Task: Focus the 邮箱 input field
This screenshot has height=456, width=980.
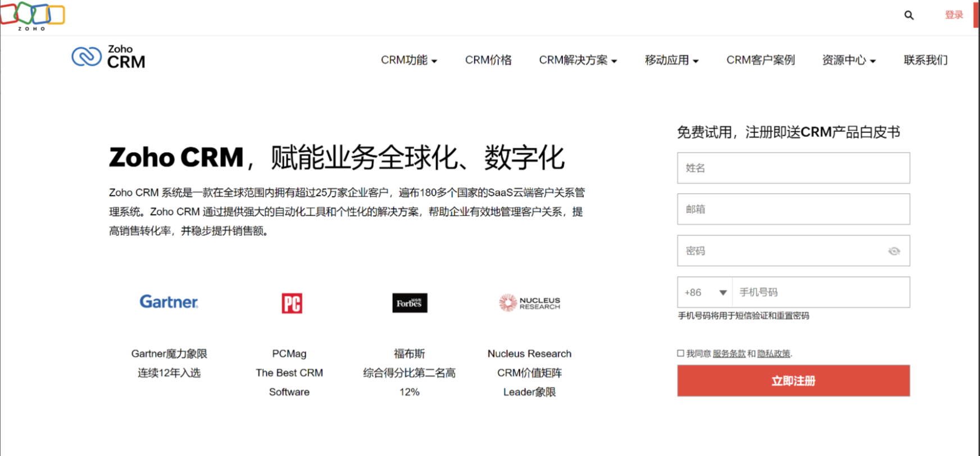Action: (793, 209)
